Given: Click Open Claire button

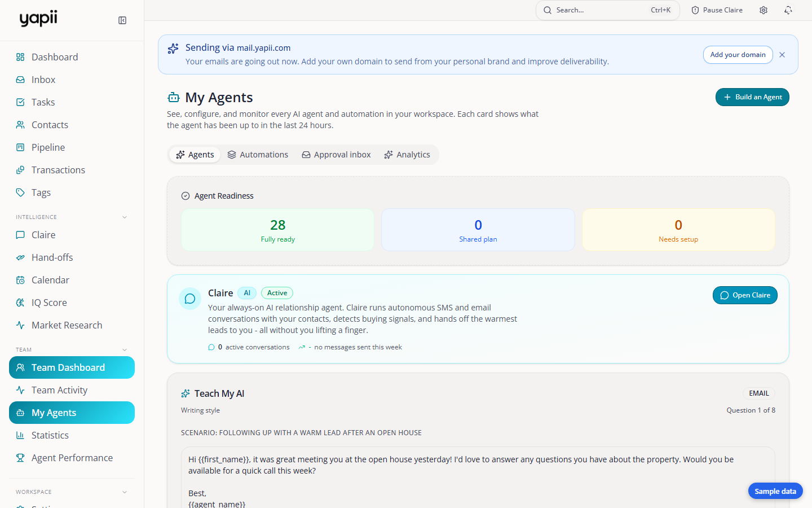Looking at the screenshot, I should [x=745, y=295].
